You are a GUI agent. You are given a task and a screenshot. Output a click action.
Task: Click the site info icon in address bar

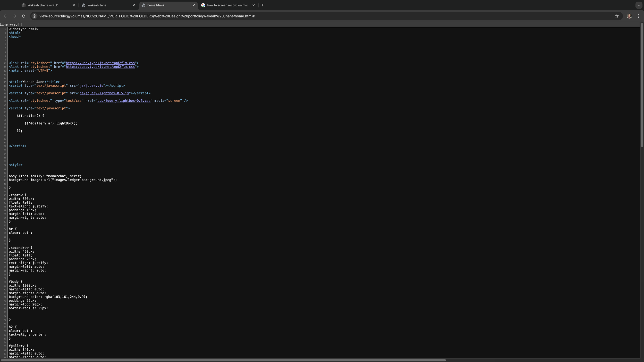tap(34, 16)
